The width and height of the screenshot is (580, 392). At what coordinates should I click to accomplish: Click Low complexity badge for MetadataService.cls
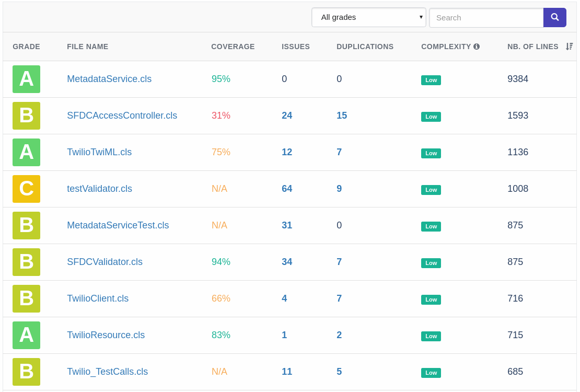pyautogui.click(x=431, y=80)
